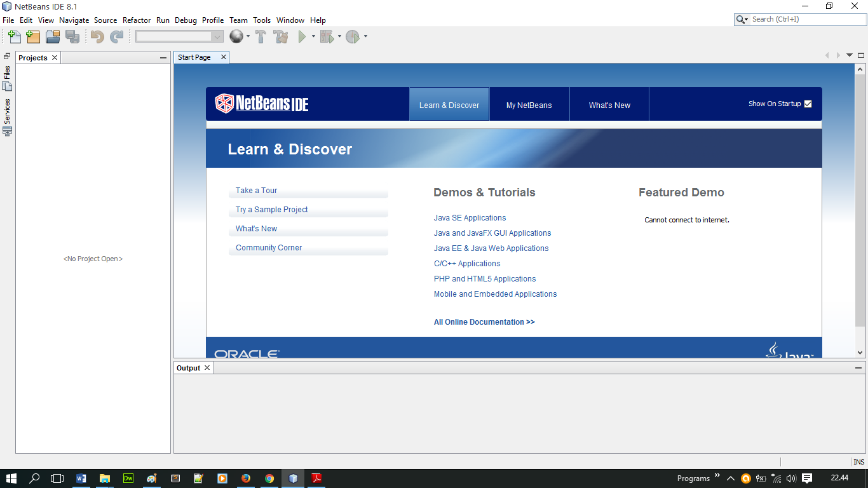Image resolution: width=868 pixels, height=488 pixels.
Task: Click the Start Page vertical scrollbar
Action: coord(860,202)
